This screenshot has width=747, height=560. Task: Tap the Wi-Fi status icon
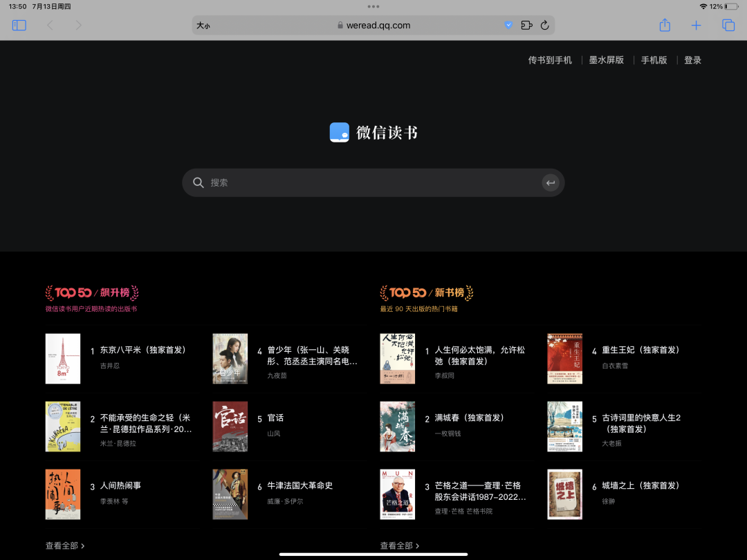(703, 7)
